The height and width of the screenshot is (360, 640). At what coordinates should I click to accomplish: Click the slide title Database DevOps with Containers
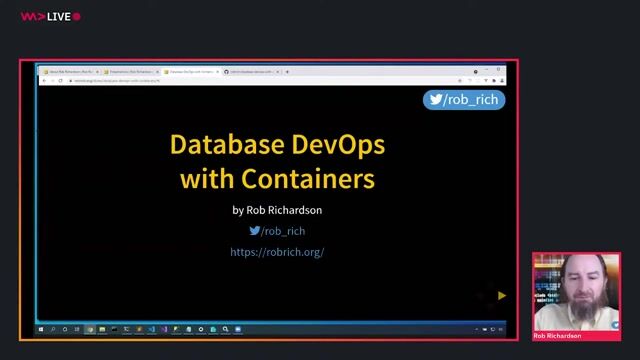[277, 161]
